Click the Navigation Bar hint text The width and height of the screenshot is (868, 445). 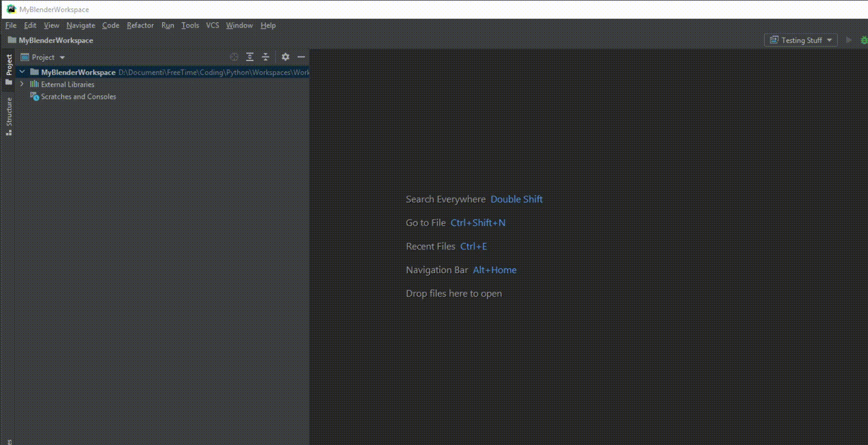437,270
